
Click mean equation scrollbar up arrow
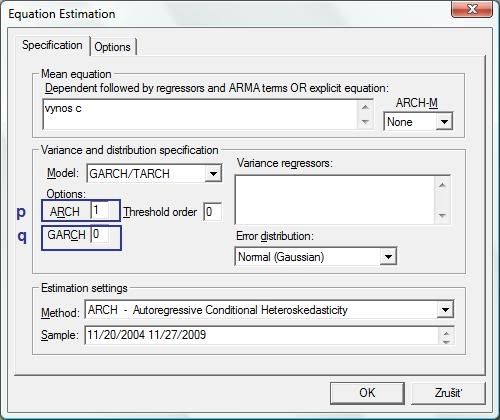(365, 107)
